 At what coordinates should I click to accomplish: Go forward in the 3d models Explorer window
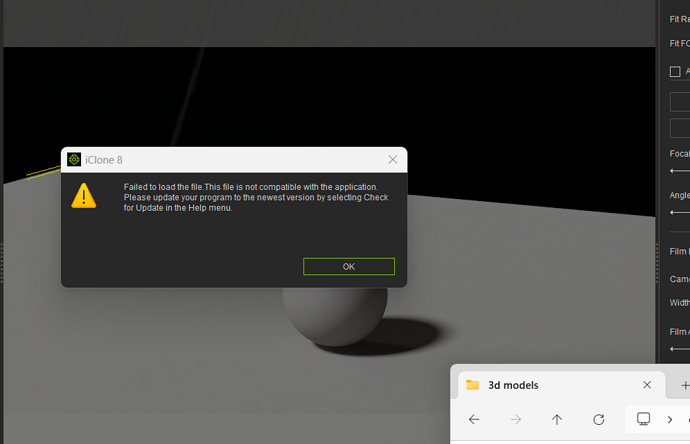pyautogui.click(x=515, y=419)
